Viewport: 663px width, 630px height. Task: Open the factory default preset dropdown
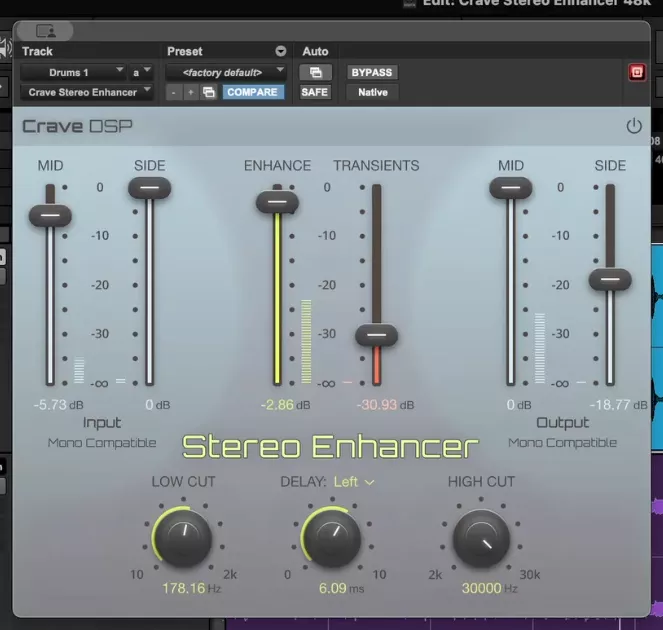[x=226, y=72]
